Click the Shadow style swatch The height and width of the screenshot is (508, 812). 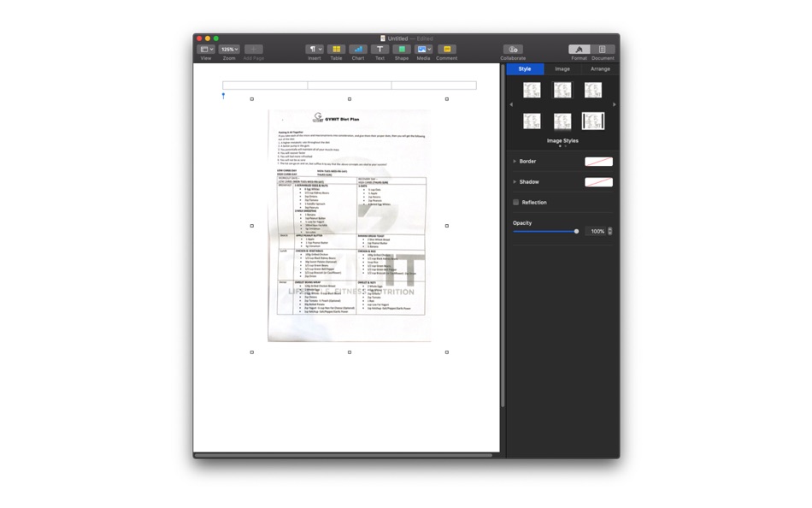(598, 182)
